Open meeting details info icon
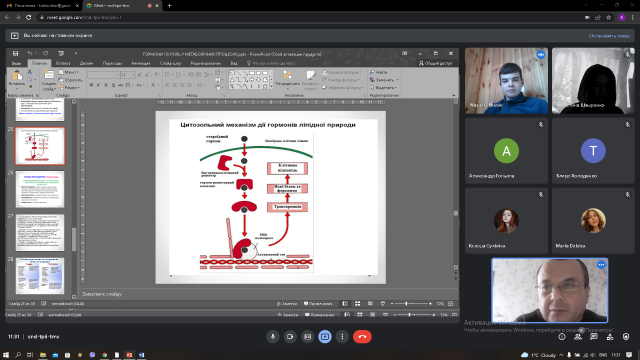 (x=562, y=337)
